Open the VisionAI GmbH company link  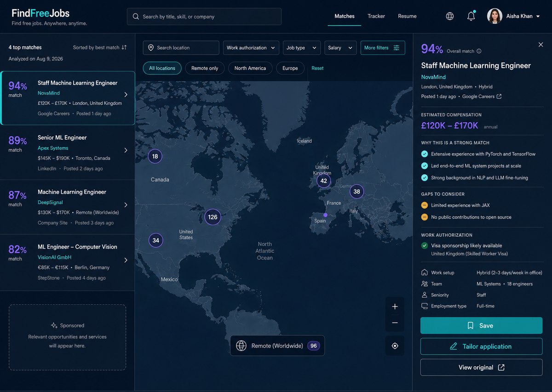pyautogui.click(x=54, y=257)
